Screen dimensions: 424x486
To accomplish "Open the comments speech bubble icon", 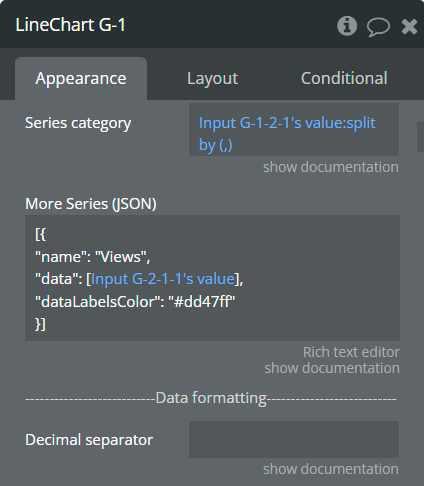I will point(378,27).
